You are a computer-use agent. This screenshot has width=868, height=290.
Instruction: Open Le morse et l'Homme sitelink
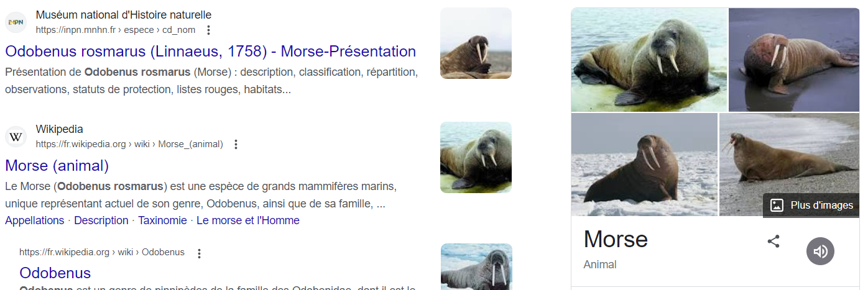[247, 220]
